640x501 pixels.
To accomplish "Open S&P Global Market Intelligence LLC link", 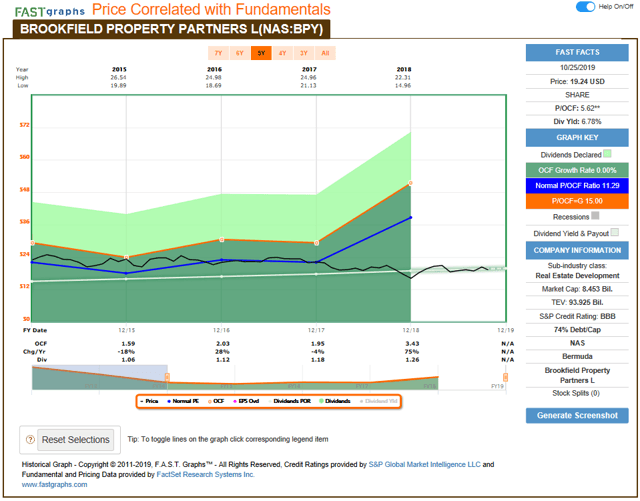I will [424, 464].
